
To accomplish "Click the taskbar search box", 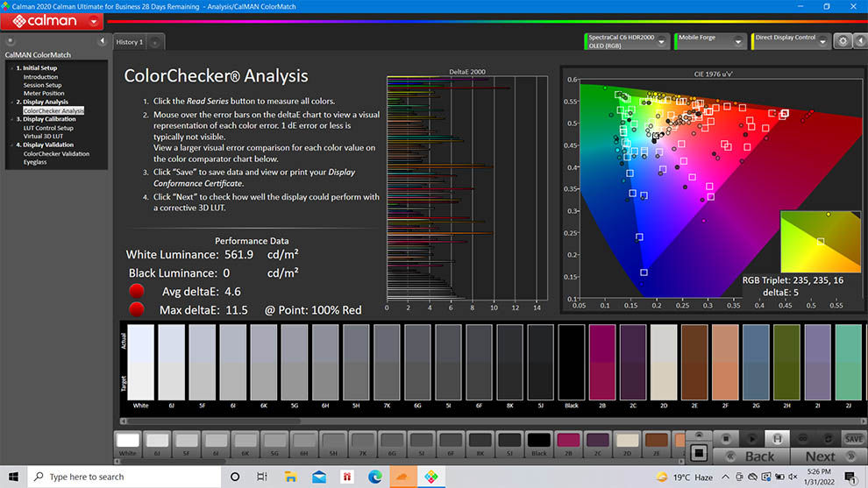I will pos(125,477).
